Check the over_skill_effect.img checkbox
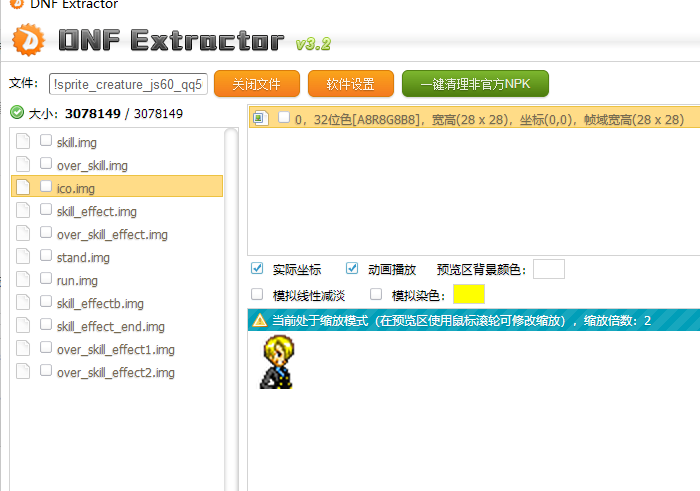Image resolution: width=700 pixels, height=491 pixels. click(46, 232)
